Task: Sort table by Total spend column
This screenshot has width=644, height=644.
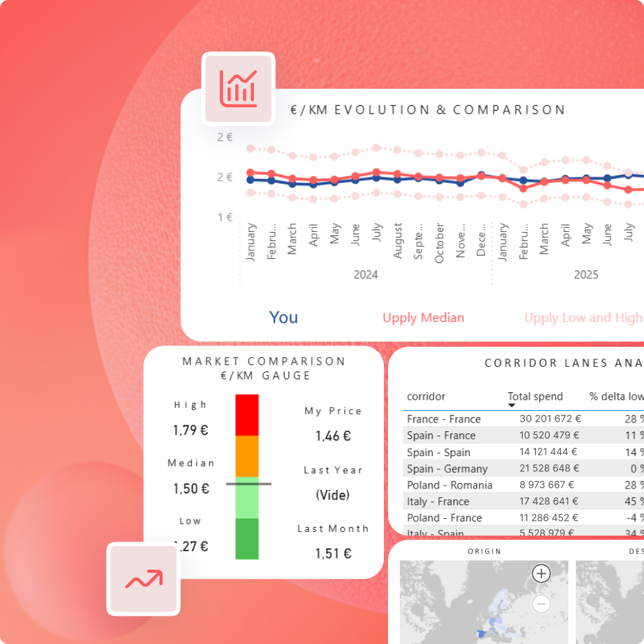Action: (535, 396)
